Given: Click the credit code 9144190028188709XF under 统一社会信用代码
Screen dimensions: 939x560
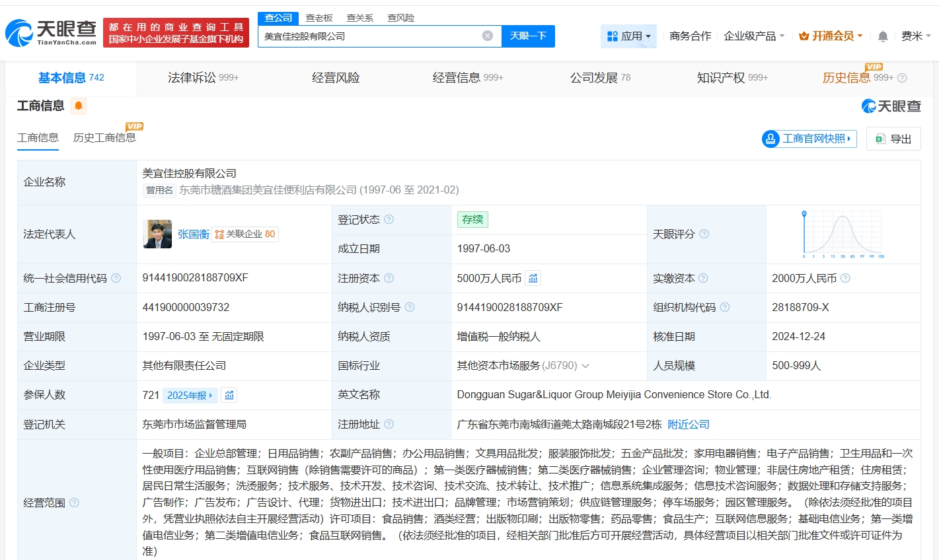Looking at the screenshot, I should tap(196, 278).
